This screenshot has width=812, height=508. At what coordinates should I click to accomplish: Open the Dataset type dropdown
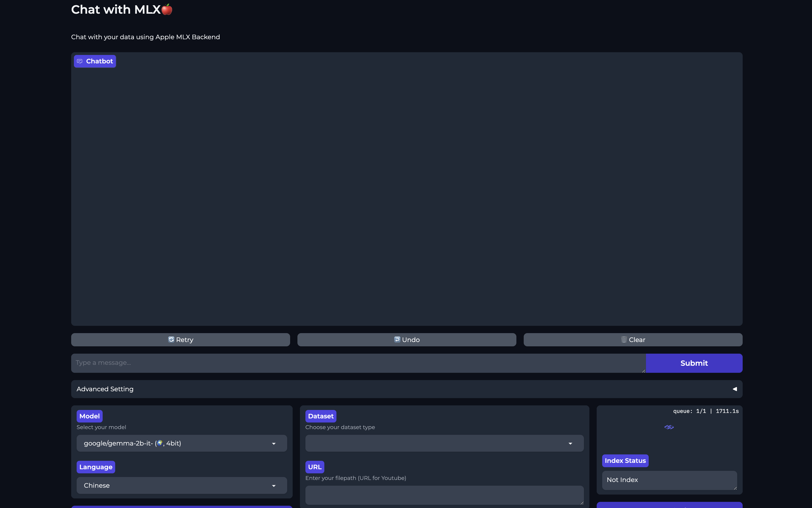click(x=444, y=443)
